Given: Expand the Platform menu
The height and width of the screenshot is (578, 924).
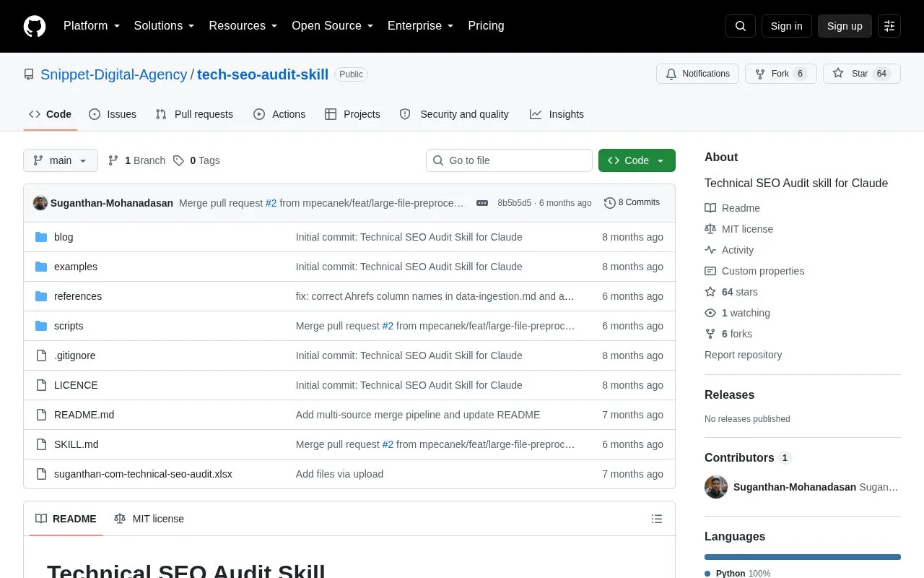Looking at the screenshot, I should [x=92, y=26].
